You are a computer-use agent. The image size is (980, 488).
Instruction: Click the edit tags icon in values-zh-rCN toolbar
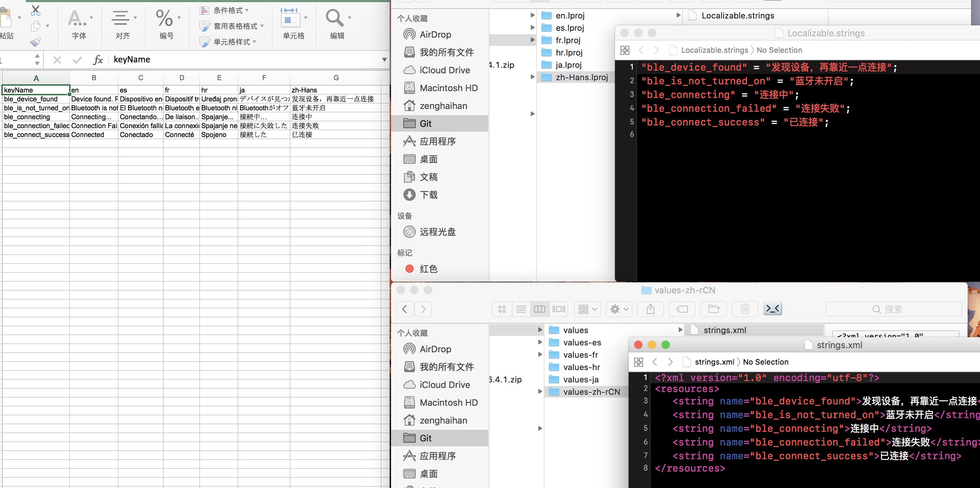(x=682, y=309)
